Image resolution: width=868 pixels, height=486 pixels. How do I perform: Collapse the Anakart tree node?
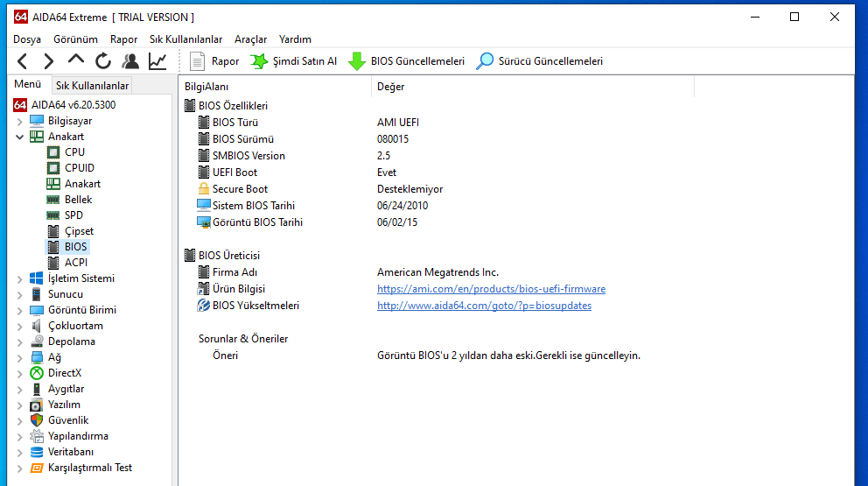click(x=20, y=137)
